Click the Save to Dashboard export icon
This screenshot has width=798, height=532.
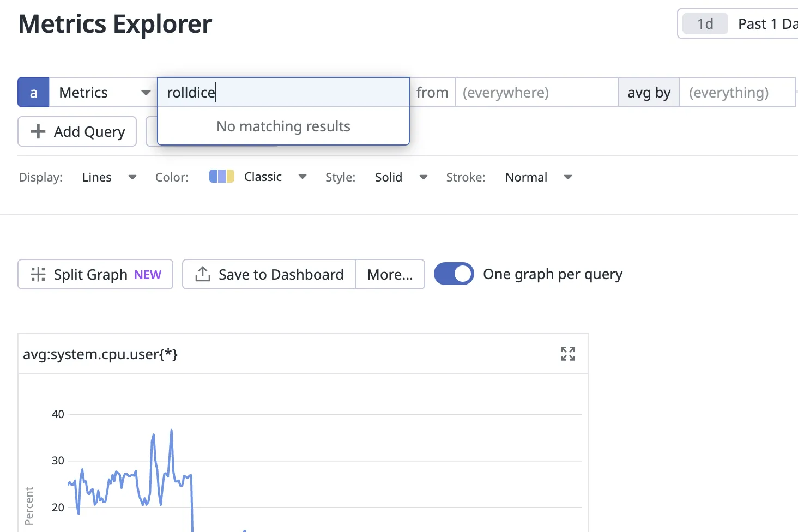coord(203,274)
